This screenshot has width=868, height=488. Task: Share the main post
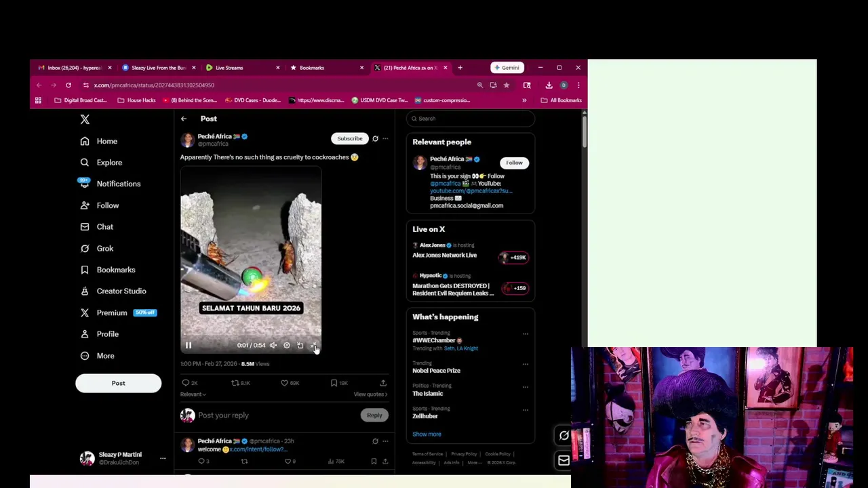[383, 383]
